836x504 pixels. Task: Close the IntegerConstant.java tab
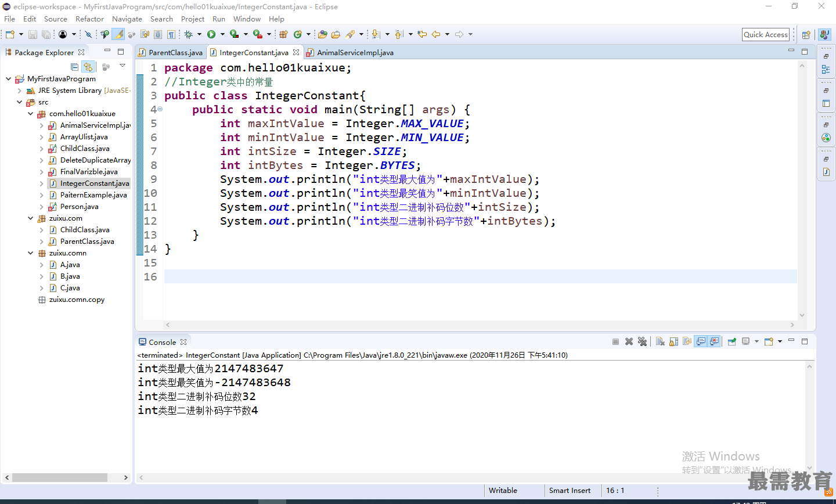click(296, 52)
